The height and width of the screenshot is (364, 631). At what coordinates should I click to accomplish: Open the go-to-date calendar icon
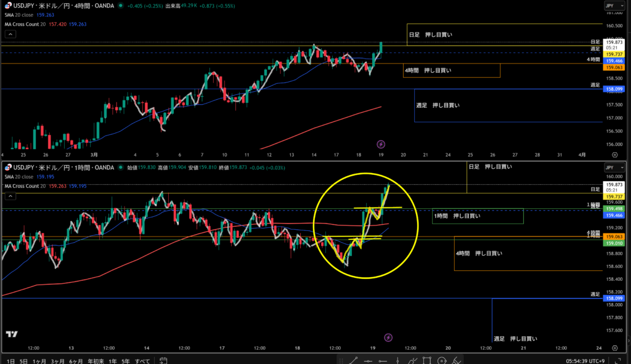click(163, 360)
